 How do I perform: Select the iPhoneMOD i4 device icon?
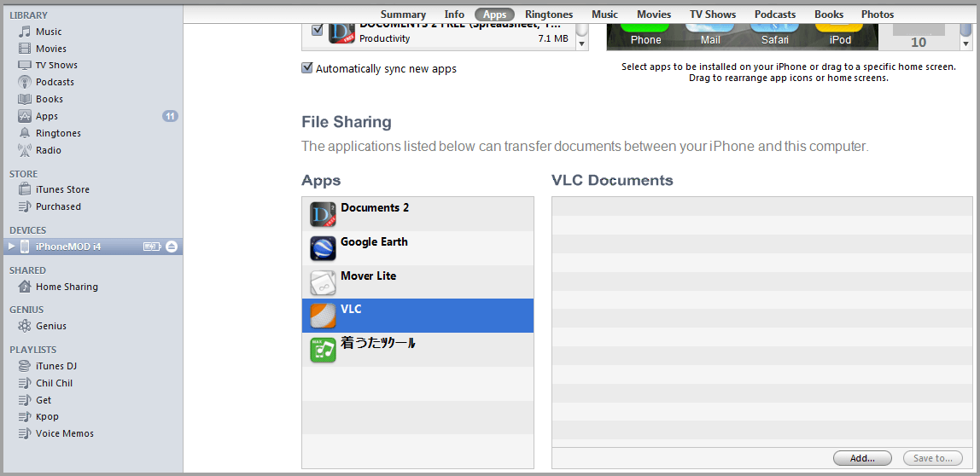[x=25, y=247]
